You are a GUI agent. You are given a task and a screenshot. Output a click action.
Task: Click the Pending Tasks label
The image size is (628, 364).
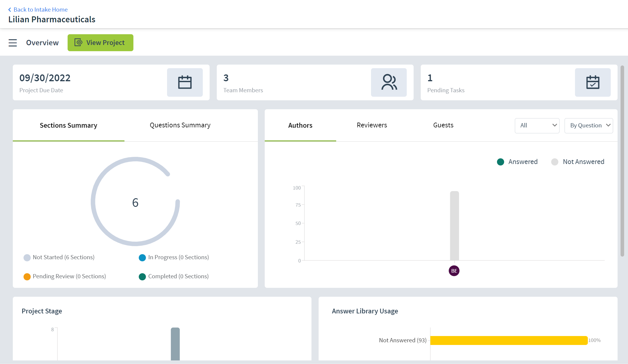[x=446, y=90]
